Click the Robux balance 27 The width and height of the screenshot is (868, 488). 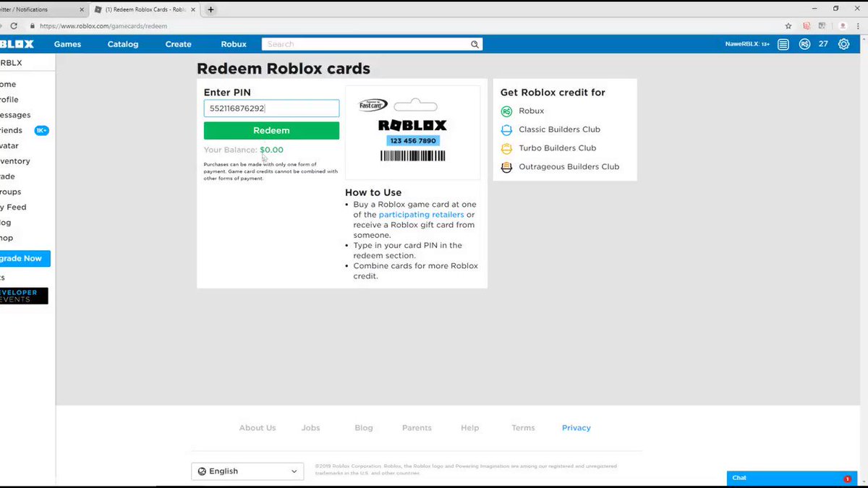(823, 44)
